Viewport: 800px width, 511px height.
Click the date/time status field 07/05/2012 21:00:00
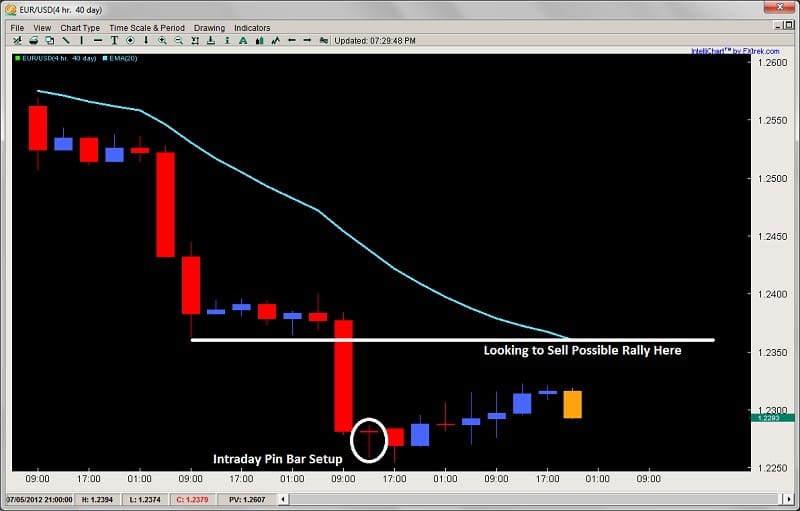click(x=40, y=500)
